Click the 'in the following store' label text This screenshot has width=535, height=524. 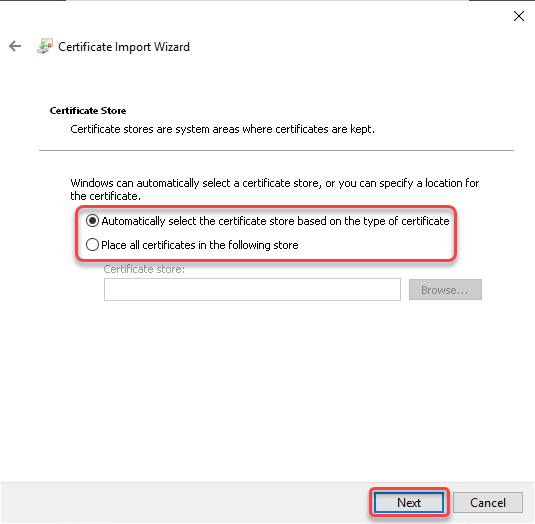pyautogui.click(x=249, y=245)
